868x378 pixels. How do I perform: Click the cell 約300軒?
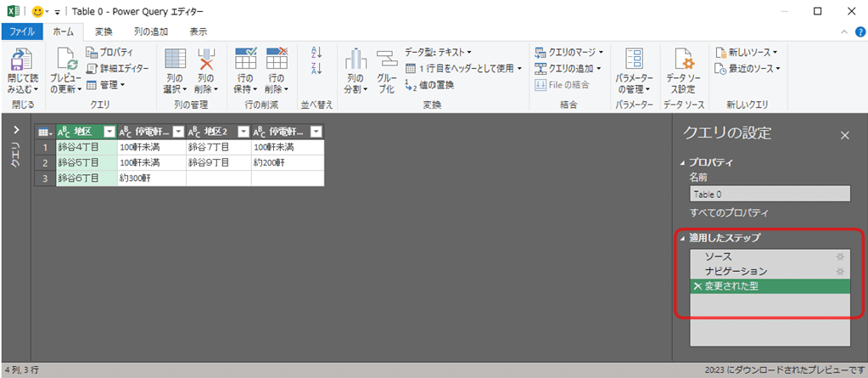click(152, 178)
